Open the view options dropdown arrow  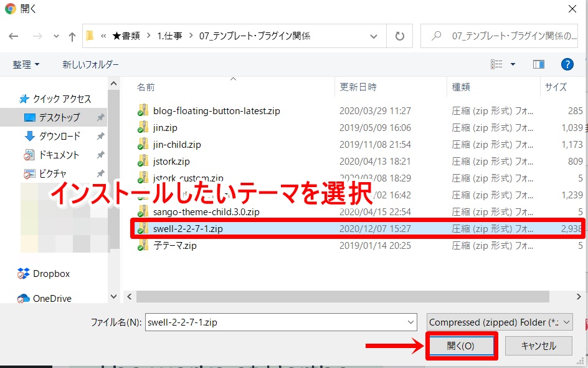[x=513, y=64]
